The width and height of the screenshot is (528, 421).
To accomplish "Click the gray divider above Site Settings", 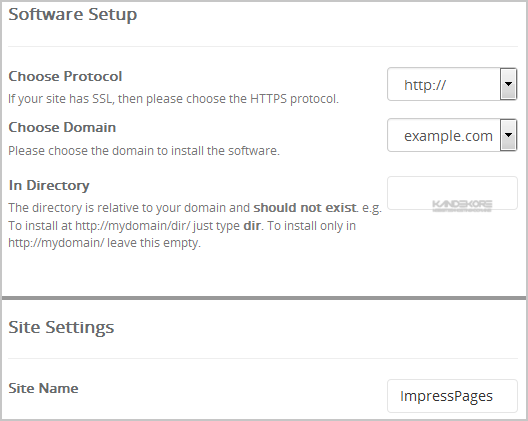I will 264,298.
